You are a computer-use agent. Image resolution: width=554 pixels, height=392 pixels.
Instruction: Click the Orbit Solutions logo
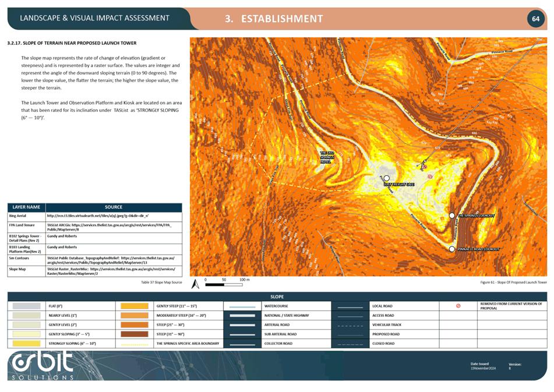(x=43, y=366)
